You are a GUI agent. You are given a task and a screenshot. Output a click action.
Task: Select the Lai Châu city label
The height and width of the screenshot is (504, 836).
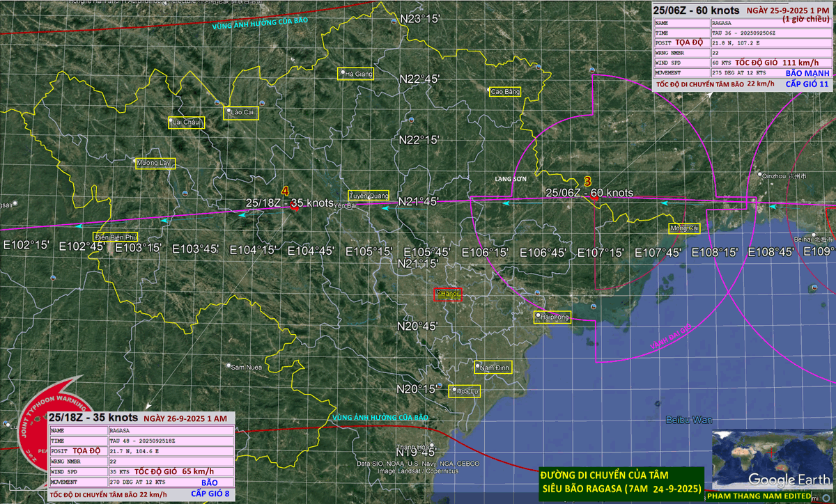click(x=187, y=123)
